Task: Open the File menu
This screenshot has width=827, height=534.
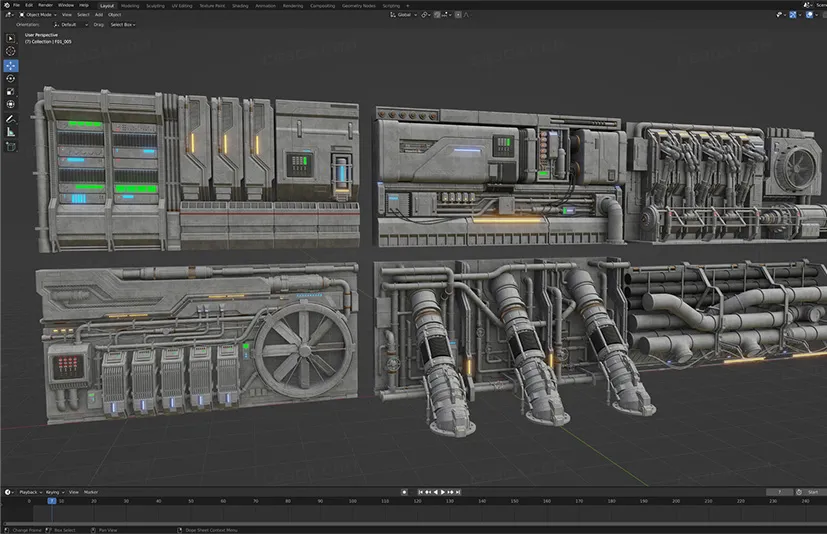Action: coord(16,5)
